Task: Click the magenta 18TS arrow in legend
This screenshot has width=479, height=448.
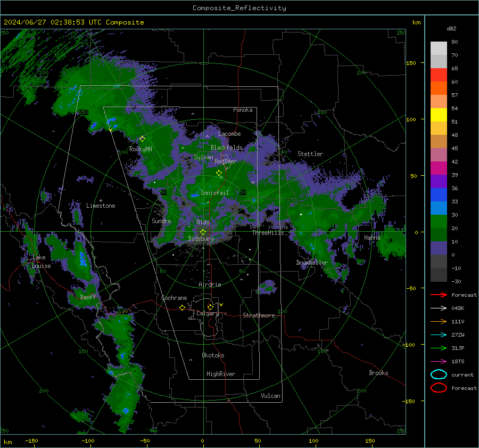Action: click(x=439, y=362)
